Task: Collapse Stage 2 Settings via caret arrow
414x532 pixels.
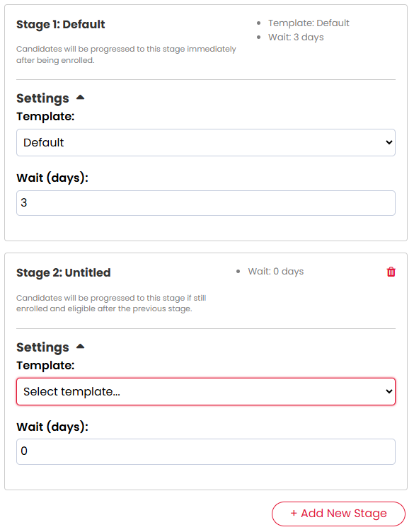Action: (x=80, y=347)
